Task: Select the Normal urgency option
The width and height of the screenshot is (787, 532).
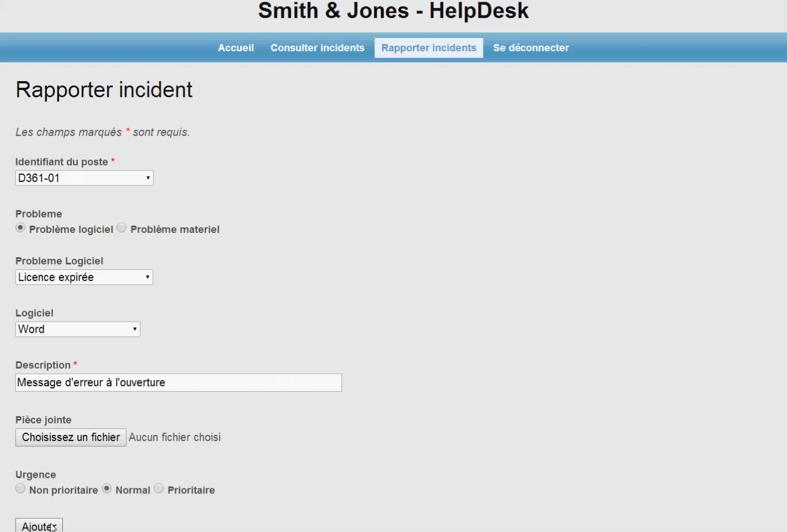Action: 107,488
